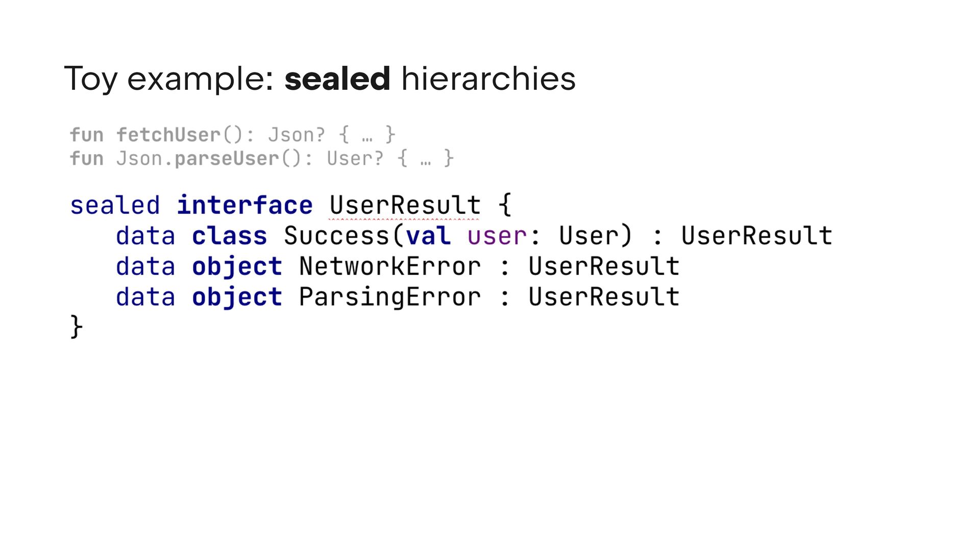The image size is (980, 551).
Task: Click the 'val' keyword
Action: point(428,236)
